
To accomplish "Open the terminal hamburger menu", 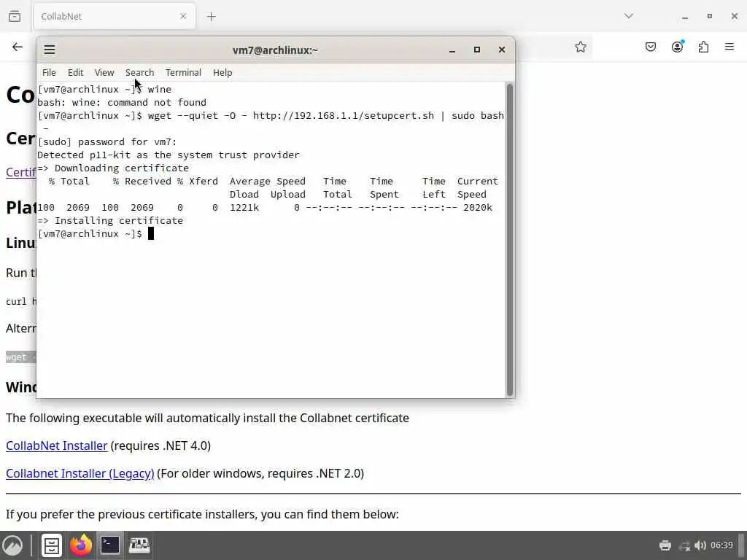I will click(50, 50).
